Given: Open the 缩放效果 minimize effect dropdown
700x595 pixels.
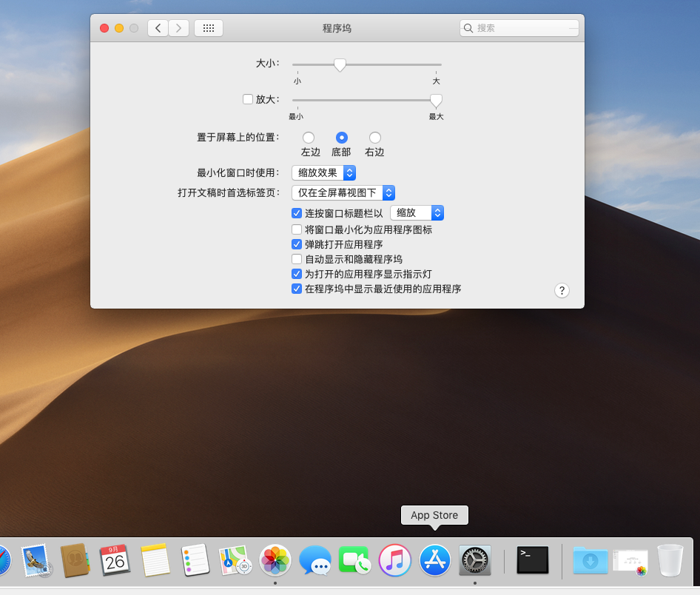Looking at the screenshot, I should pos(323,172).
